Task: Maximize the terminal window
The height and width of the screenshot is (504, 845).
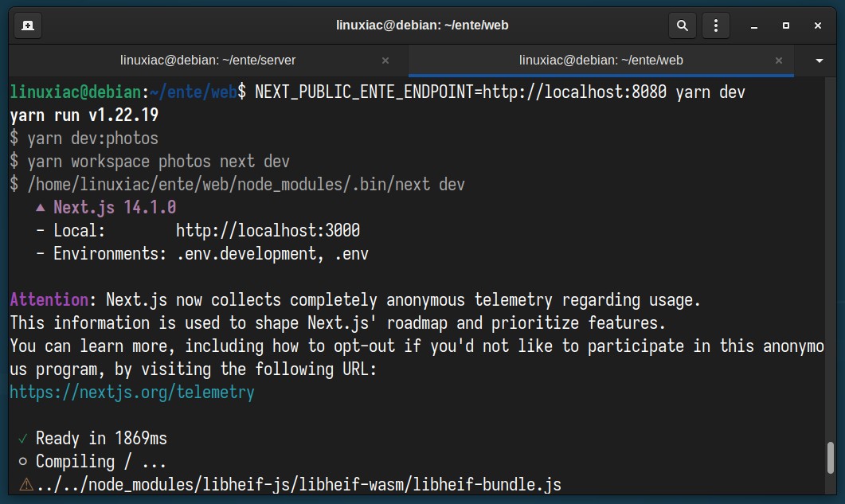Action: click(x=786, y=25)
